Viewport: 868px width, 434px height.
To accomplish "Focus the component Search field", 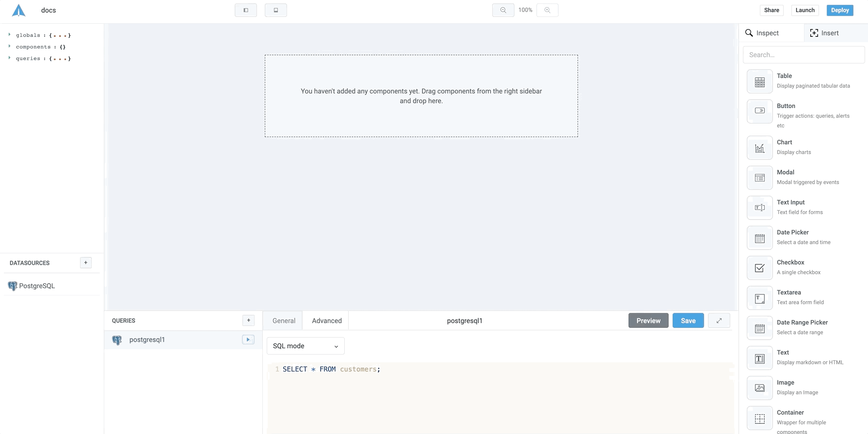I will (x=804, y=55).
